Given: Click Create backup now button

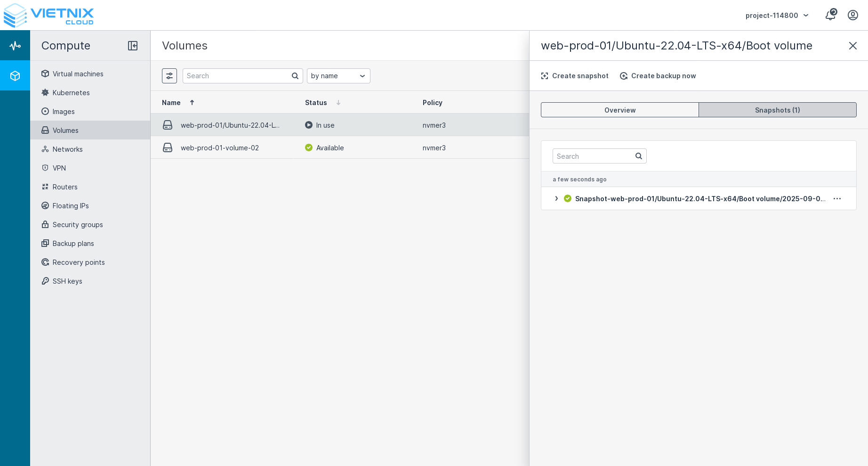Looking at the screenshot, I should 658,76.
